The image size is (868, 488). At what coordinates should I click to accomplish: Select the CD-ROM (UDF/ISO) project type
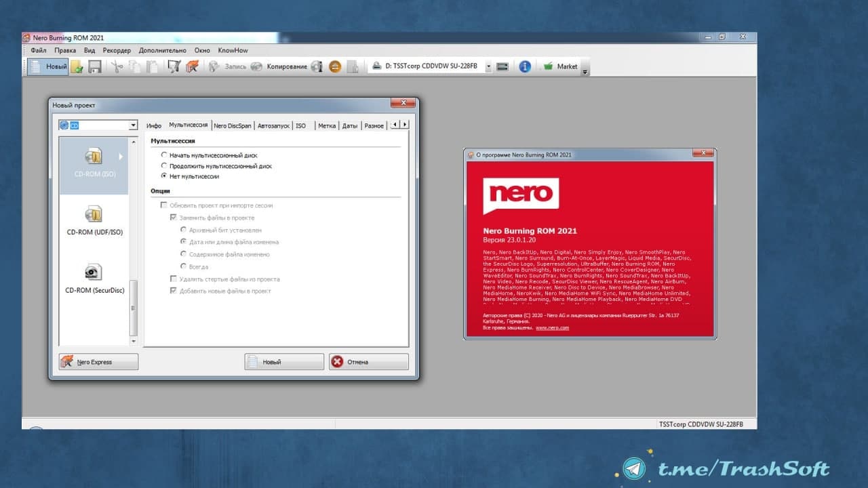click(94, 222)
